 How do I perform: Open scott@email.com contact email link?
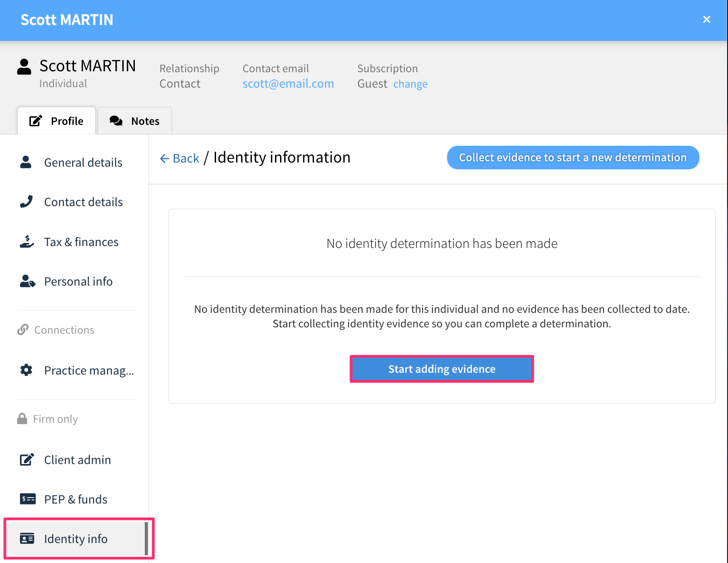pos(288,84)
